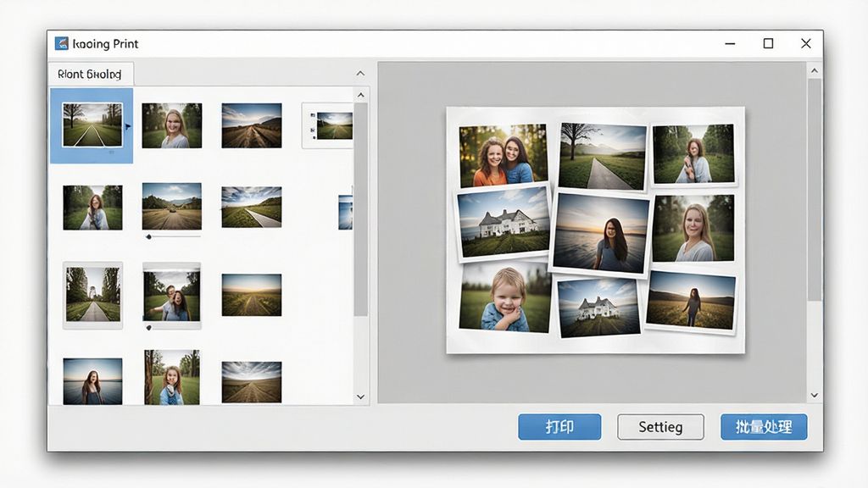Viewport: 868px width, 488px height.
Task: Click the round handle below the couple thumbnail
Action: pyautogui.click(x=148, y=328)
